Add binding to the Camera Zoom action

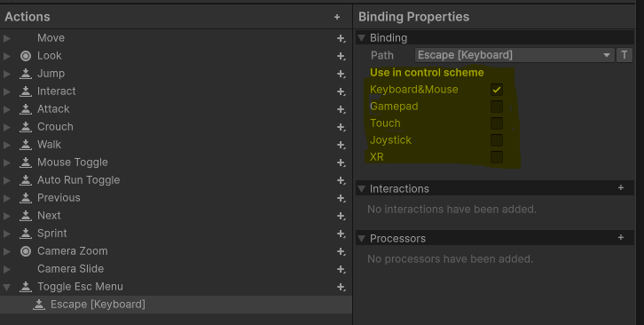click(341, 251)
